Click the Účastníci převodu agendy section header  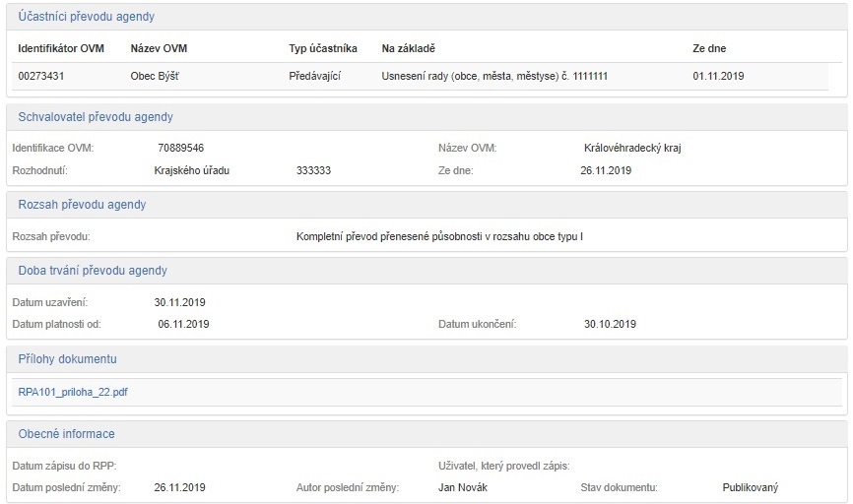[x=87, y=17]
